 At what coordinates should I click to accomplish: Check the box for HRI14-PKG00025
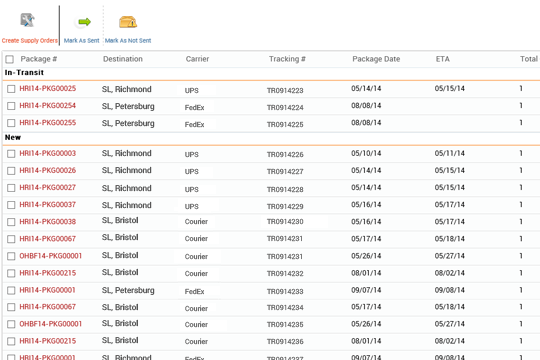pyautogui.click(x=11, y=89)
